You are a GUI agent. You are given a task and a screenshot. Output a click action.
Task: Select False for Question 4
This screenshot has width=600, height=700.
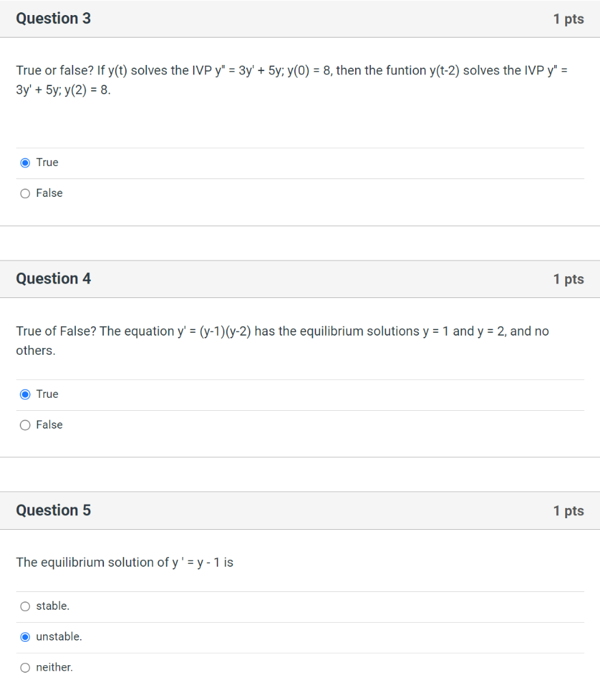[x=25, y=425]
